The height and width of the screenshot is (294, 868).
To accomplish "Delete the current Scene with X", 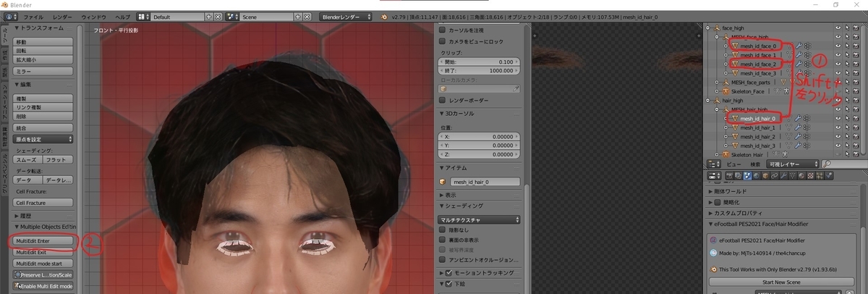I will [x=307, y=16].
